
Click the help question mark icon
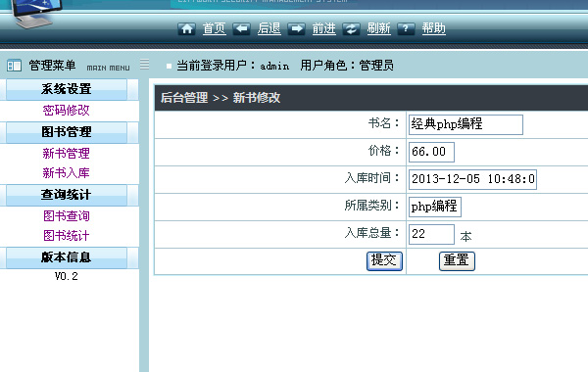coord(406,28)
